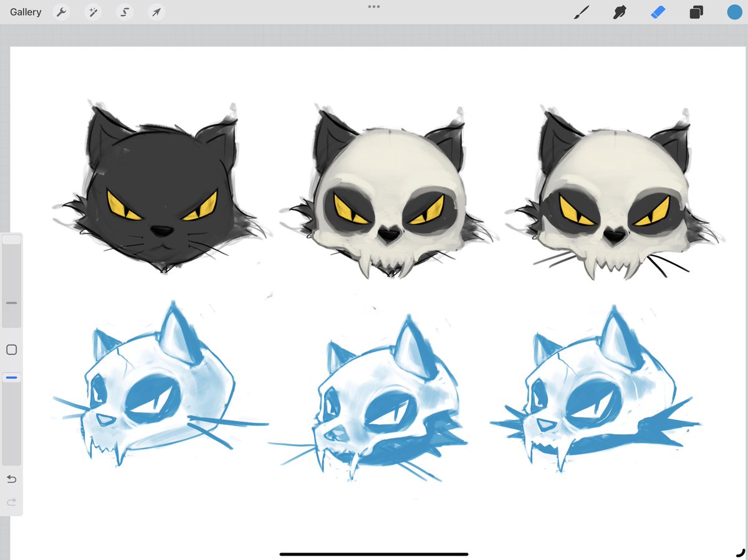Select the Paint brush tool
Screen dimensions: 748x560
pyautogui.click(x=581, y=12)
